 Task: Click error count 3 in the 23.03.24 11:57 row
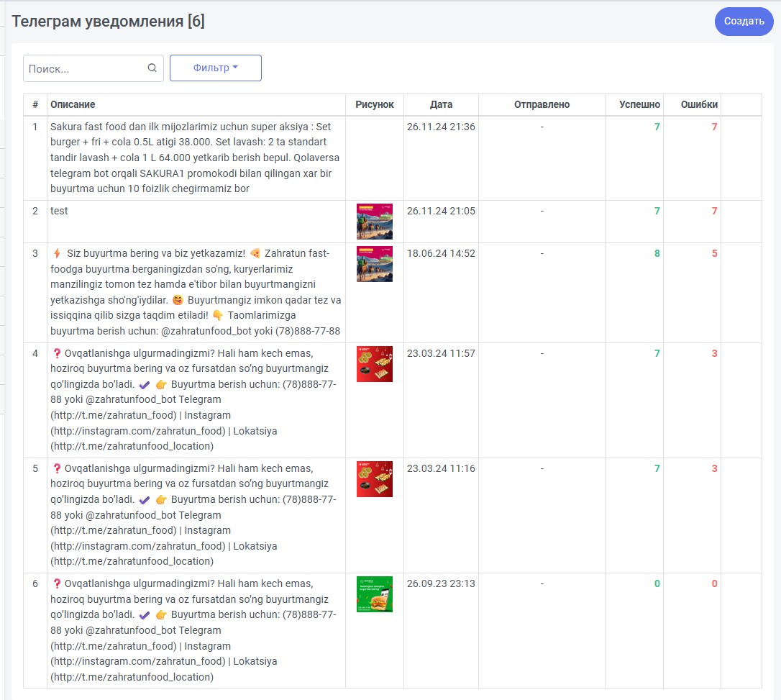tap(714, 353)
